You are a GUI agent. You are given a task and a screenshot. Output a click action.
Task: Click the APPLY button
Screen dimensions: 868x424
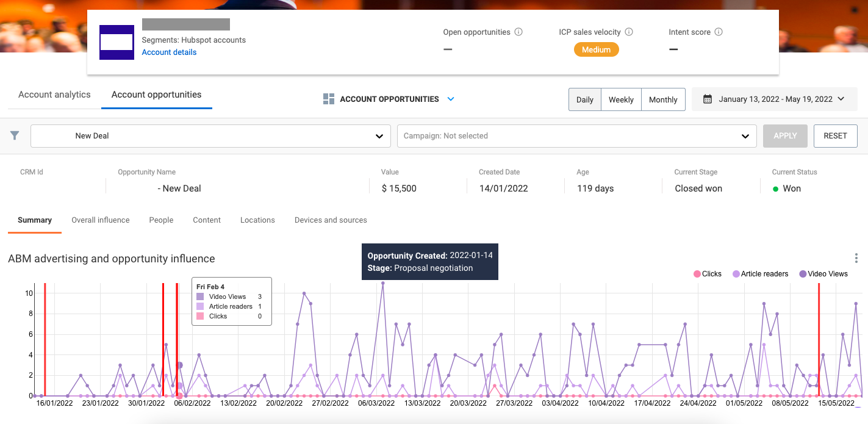pyautogui.click(x=785, y=136)
